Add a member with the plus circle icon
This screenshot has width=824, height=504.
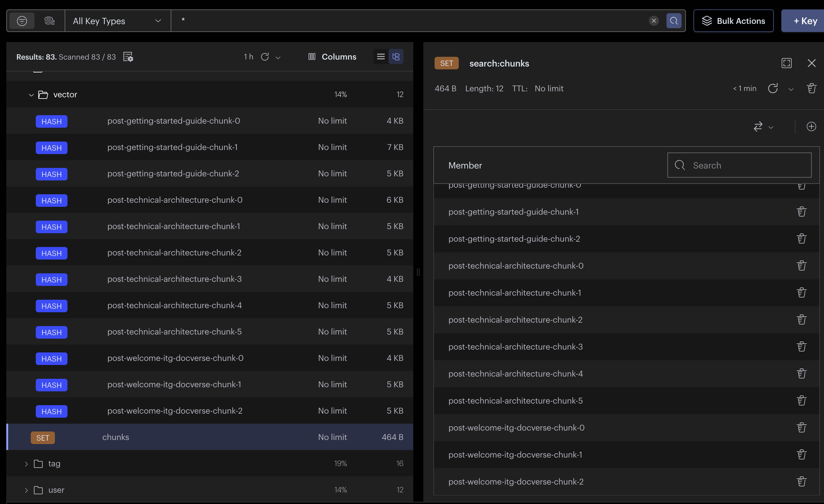811,126
